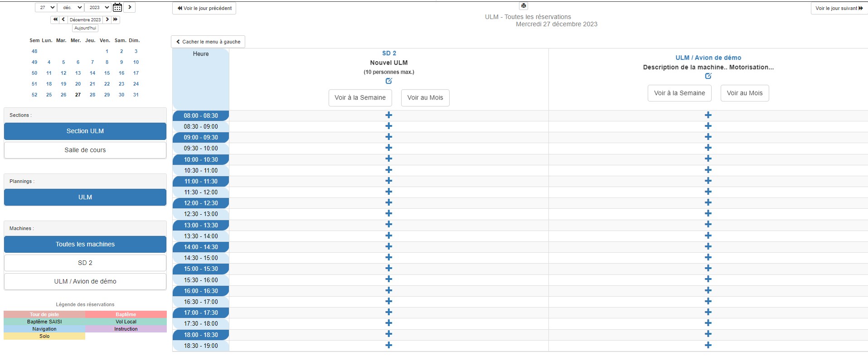
Task: Select Section ULM in the Sections list
Action: coord(85,131)
